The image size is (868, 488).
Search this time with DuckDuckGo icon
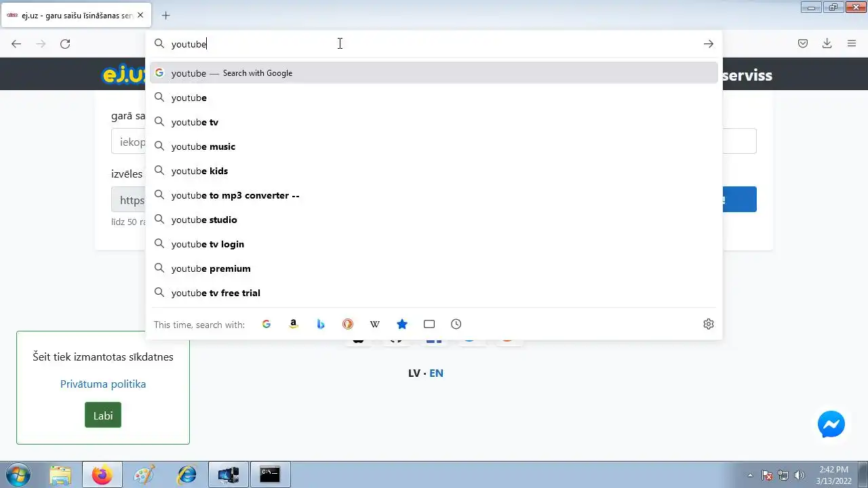coord(348,324)
